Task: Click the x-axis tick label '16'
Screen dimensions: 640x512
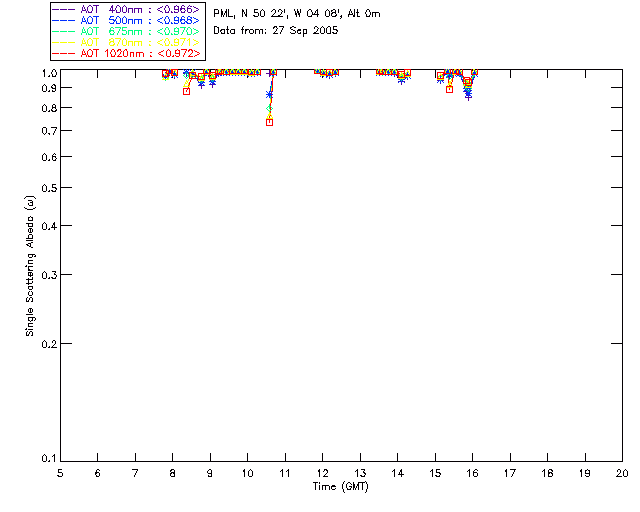Action: [x=472, y=473]
